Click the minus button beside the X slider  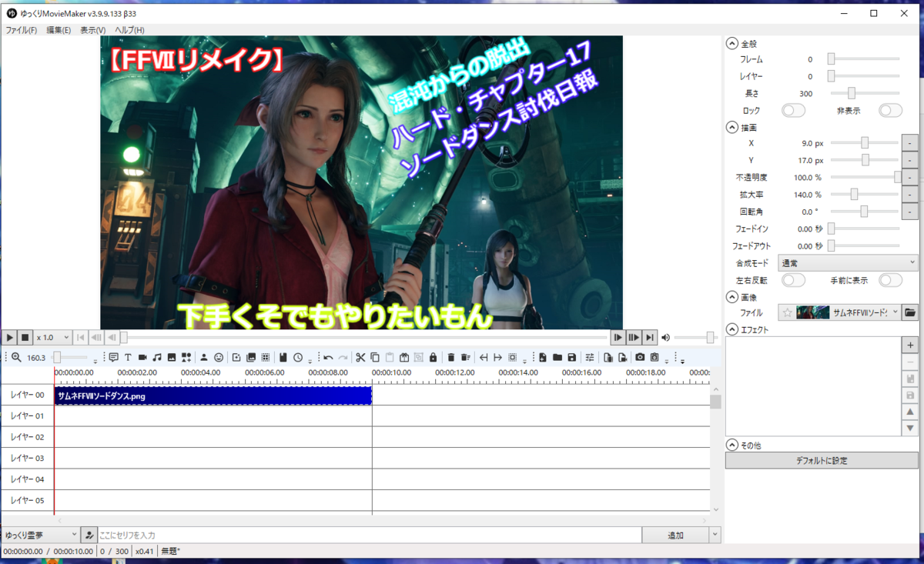tap(910, 143)
